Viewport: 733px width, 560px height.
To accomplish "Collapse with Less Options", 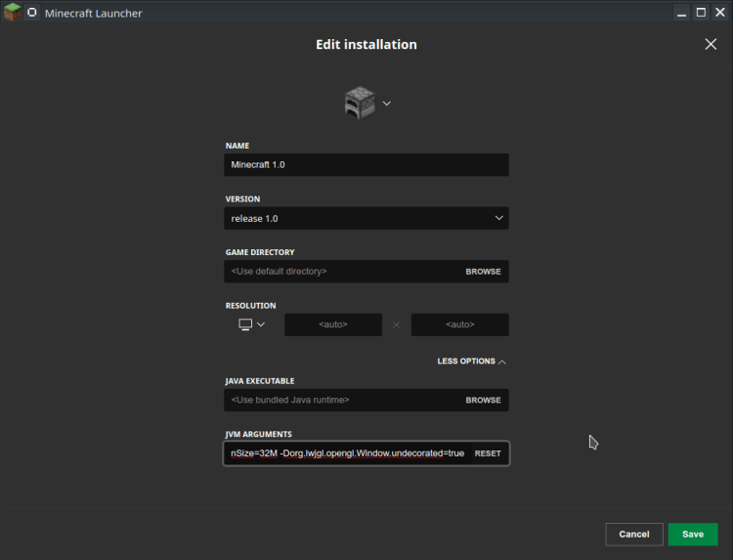I will tap(472, 362).
